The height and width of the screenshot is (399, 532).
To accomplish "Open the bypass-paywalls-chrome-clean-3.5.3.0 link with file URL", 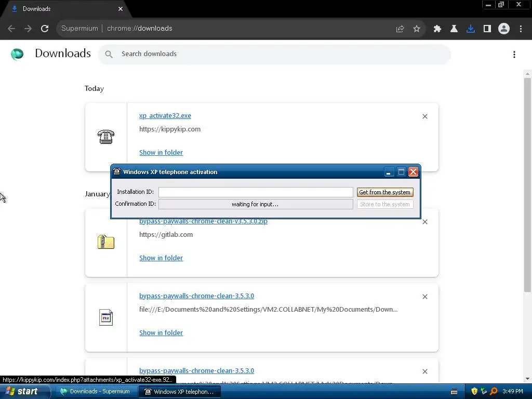I will [x=196, y=296].
